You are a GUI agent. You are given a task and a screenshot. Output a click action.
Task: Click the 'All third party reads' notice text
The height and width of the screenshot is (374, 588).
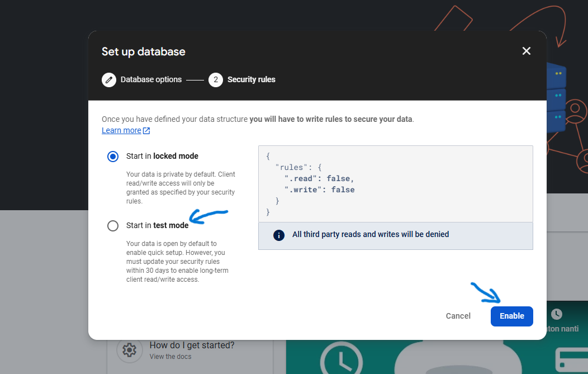tap(370, 234)
